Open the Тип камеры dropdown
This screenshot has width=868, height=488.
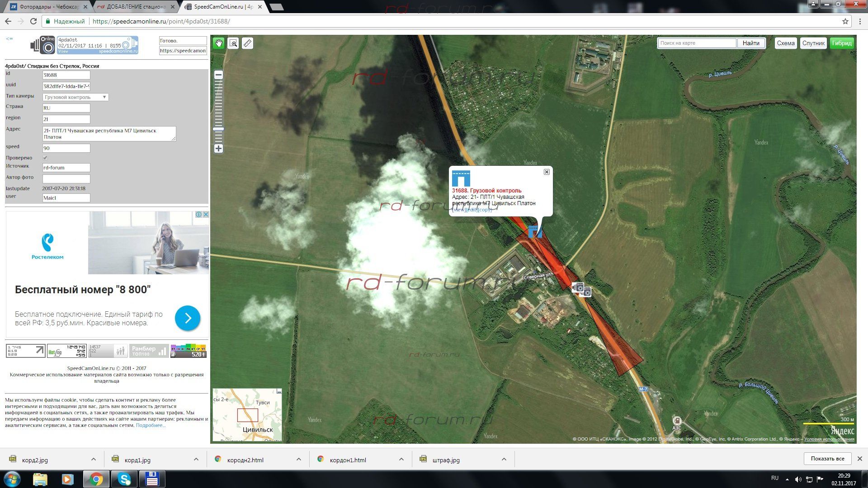pyautogui.click(x=75, y=97)
